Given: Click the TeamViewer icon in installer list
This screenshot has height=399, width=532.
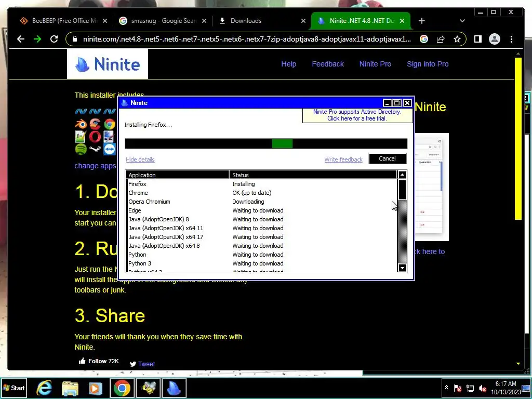Looking at the screenshot, I should point(109,149).
